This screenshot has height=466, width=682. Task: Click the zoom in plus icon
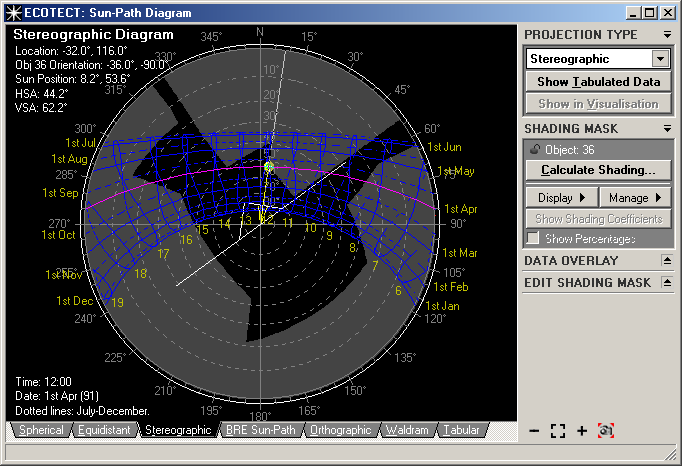point(582,431)
